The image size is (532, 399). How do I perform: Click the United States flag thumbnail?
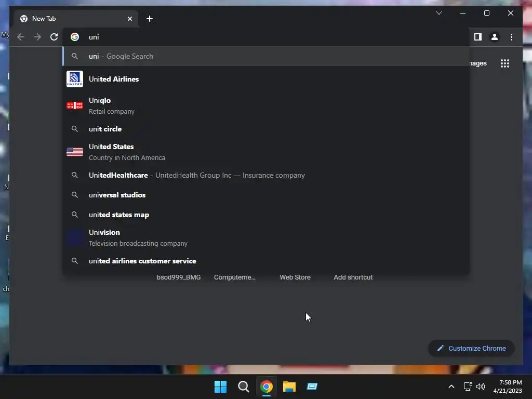click(x=75, y=152)
